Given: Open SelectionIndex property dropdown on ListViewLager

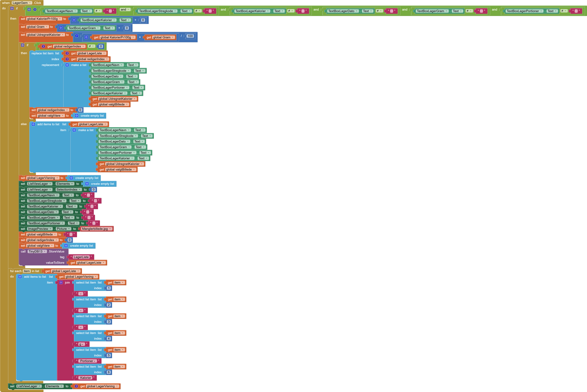Looking at the screenshot, I should point(68,190).
